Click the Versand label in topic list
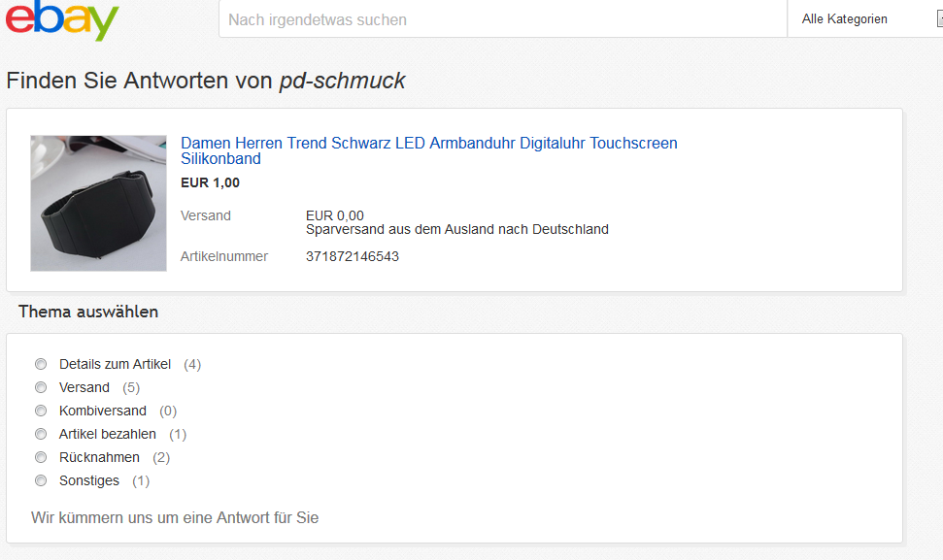Viewport: 943px width, 560px height. 84,387
